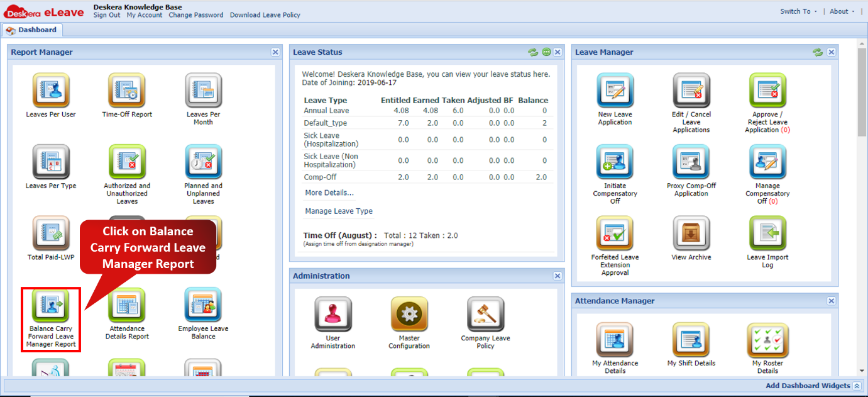Viewport: 868px width, 397px height.
Task: Open the New Leave Application form
Action: [x=615, y=91]
